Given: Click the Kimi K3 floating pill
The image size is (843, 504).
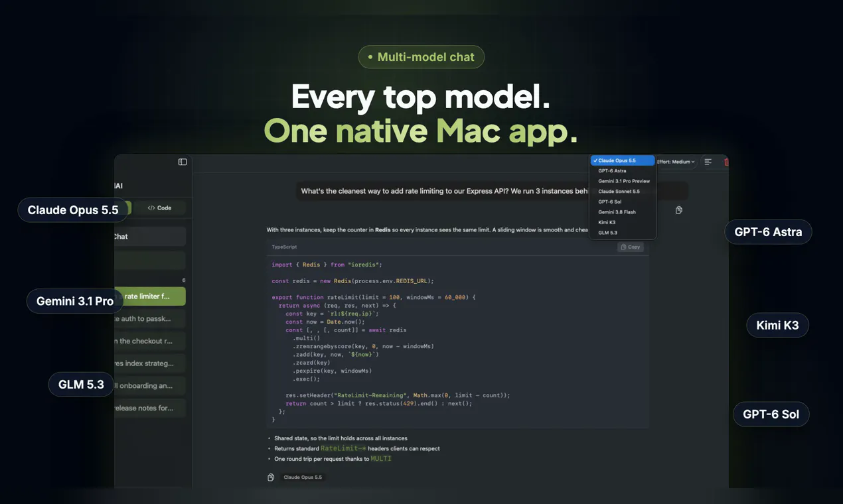Looking at the screenshot, I should click(777, 326).
